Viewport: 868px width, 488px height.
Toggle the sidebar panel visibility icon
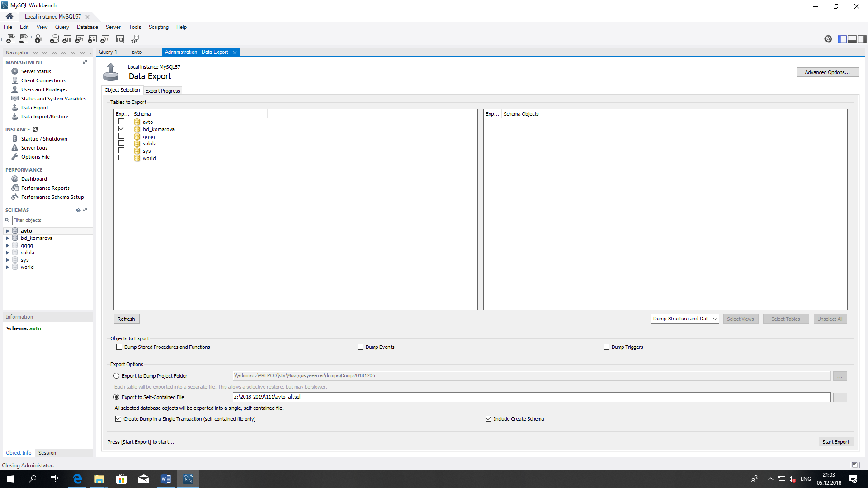(842, 39)
